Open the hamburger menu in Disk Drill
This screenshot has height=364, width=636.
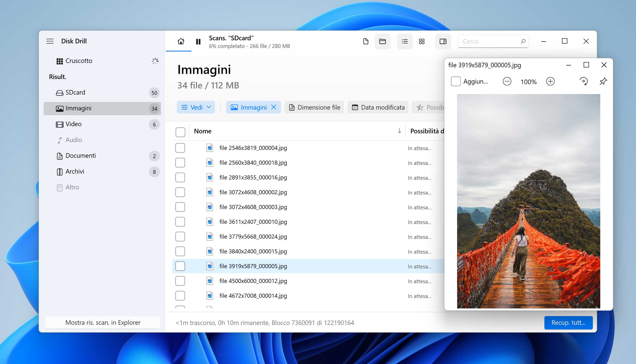pyautogui.click(x=50, y=41)
